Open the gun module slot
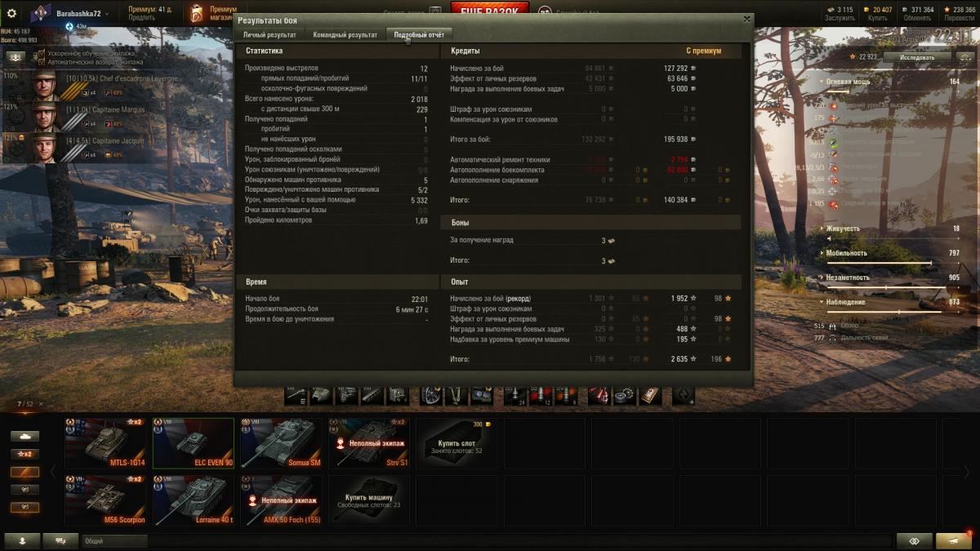 pos(296,395)
